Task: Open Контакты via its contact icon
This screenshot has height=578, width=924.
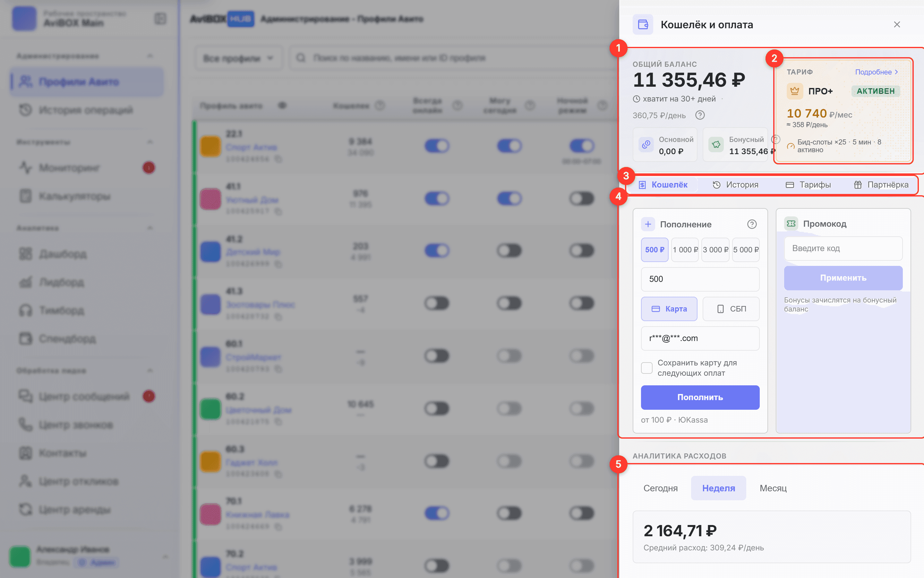Action: [26, 453]
